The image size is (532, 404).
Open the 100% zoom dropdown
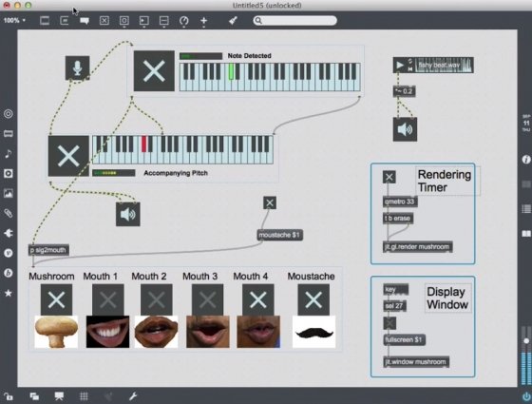pyautogui.click(x=14, y=20)
